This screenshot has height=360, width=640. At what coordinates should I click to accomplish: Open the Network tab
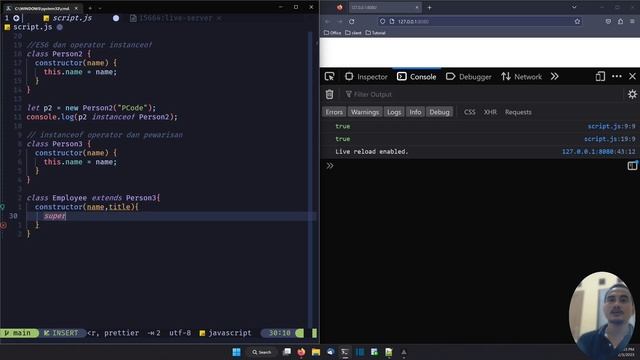tap(522, 76)
